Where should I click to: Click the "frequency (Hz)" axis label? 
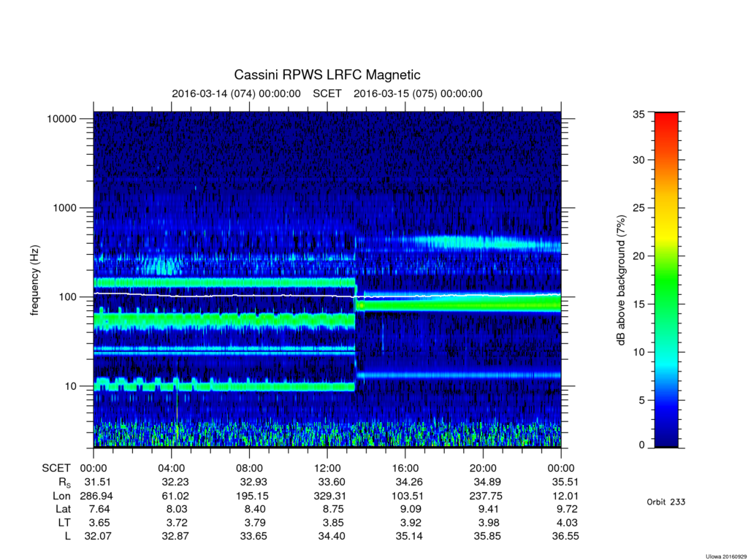coord(34,280)
